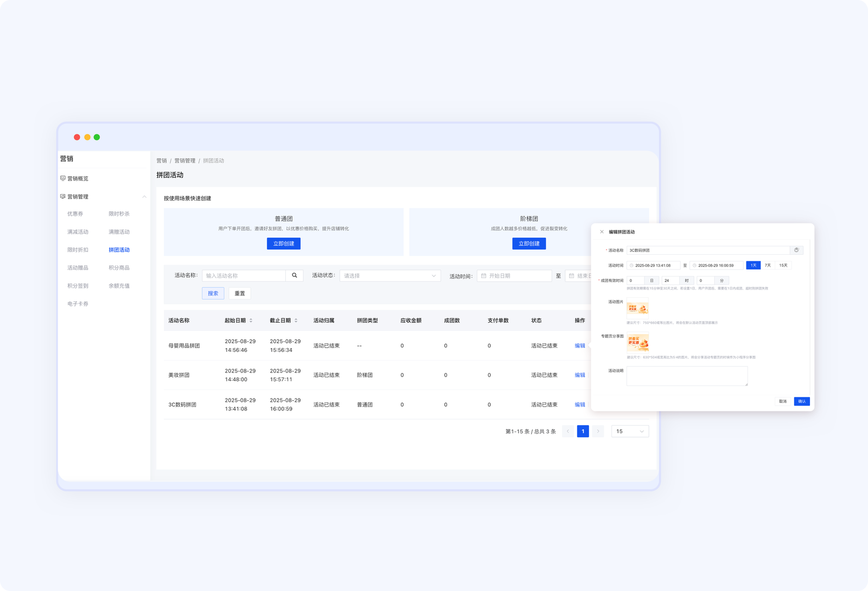The image size is (868, 591).
Task: Click clock icon in dialog start time field
Action: click(631, 266)
